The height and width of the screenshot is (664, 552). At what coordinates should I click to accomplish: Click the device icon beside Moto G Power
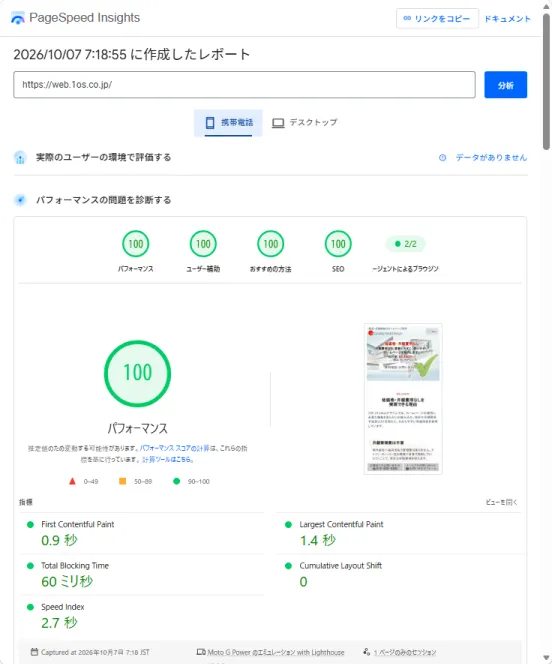[201, 652]
